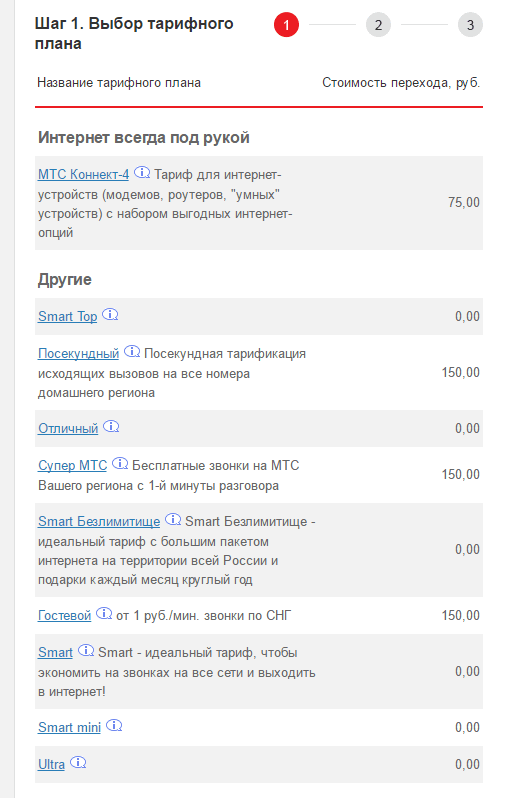Viewport: 514px width, 798px height.
Task: Go to step 2 circle indicator
Action: pos(378,25)
